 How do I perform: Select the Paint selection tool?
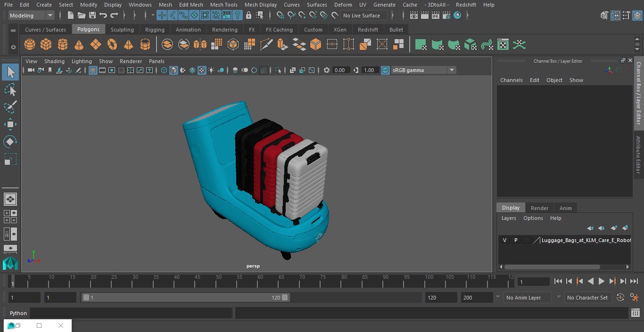(x=10, y=107)
